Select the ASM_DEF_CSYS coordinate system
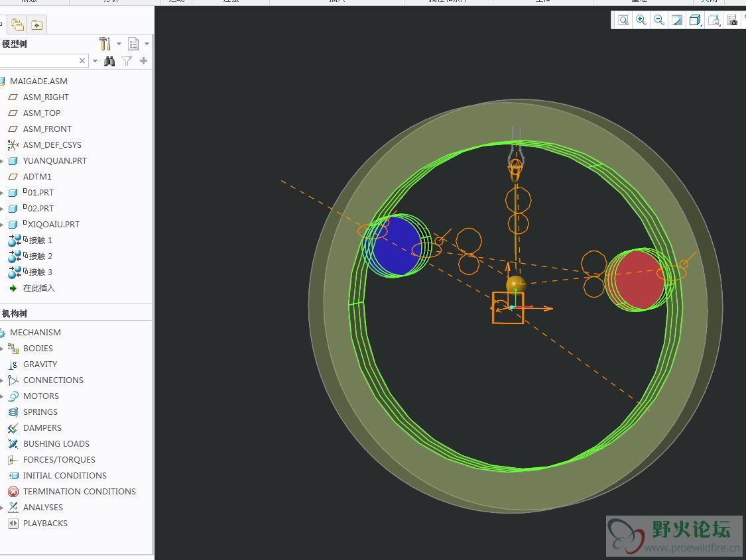The width and height of the screenshot is (746, 560). tap(52, 145)
